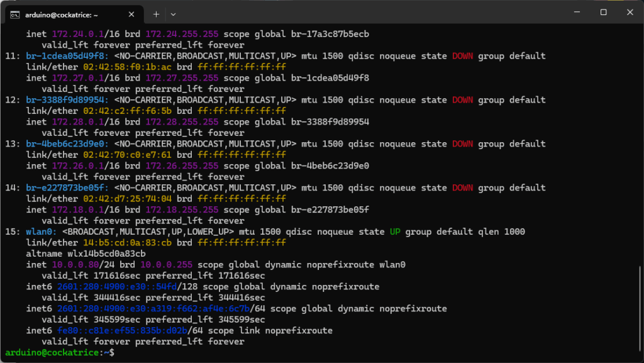
Task: Close the arduino@cockatrice tab
Action: 133,13
